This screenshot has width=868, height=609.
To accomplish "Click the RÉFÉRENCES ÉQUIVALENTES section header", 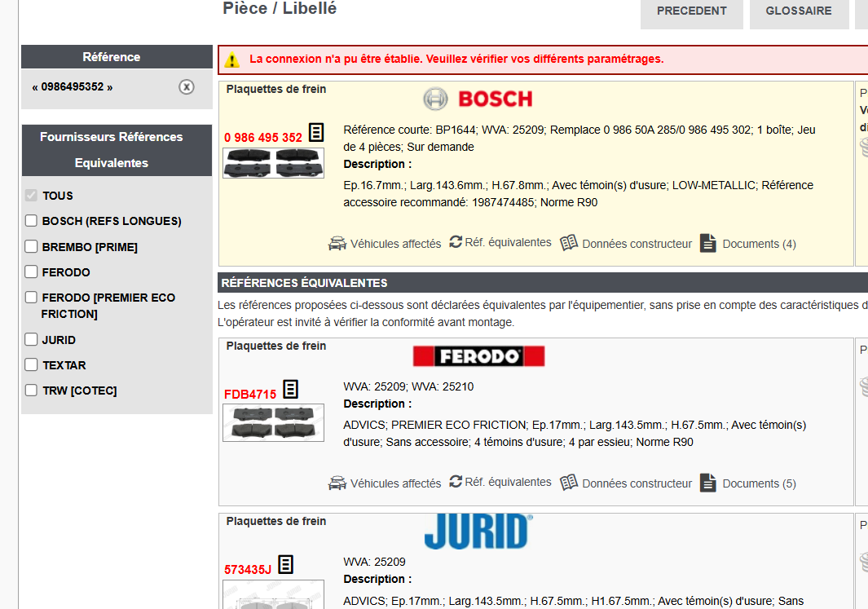I will click(x=543, y=282).
